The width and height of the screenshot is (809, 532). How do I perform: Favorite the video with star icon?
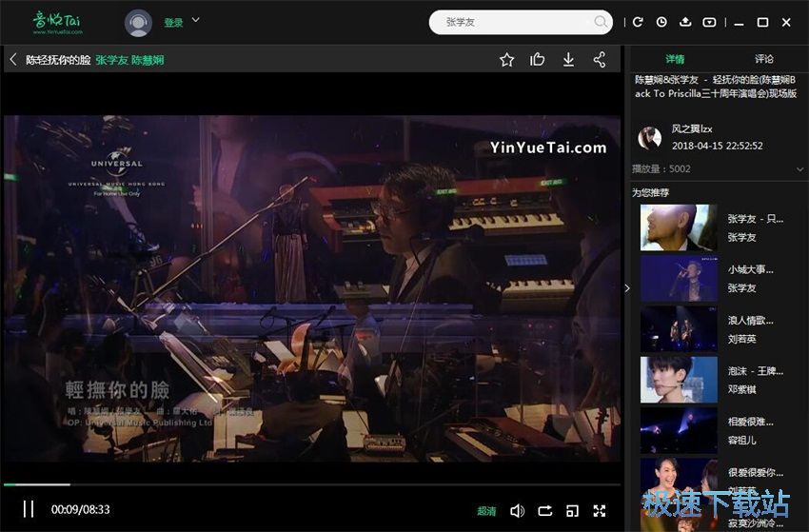click(506, 60)
